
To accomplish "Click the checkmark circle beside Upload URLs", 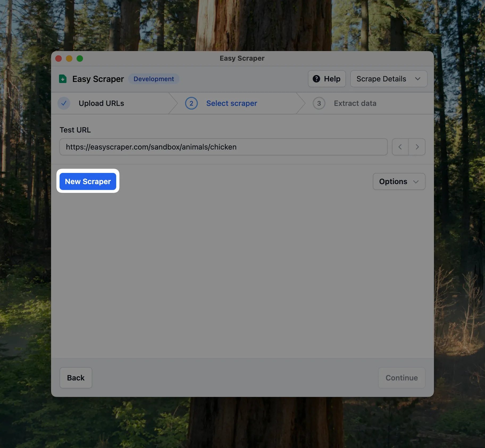I will tap(64, 103).
